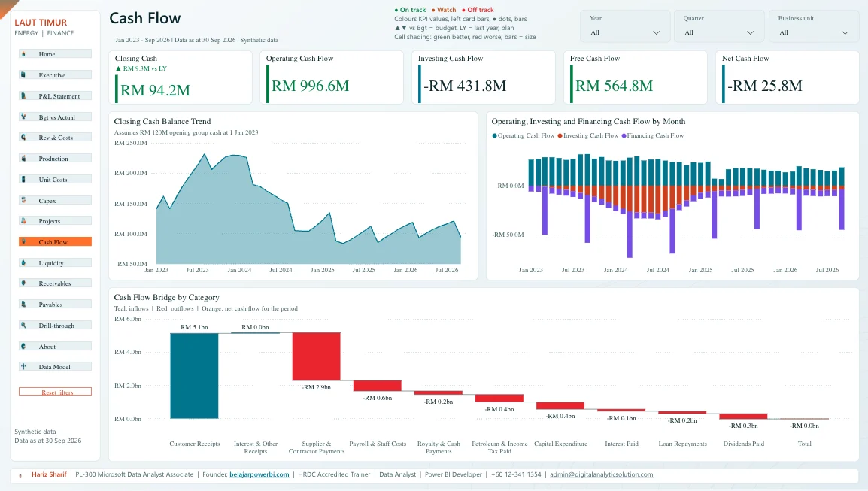Go to the Receivables page

click(x=55, y=283)
